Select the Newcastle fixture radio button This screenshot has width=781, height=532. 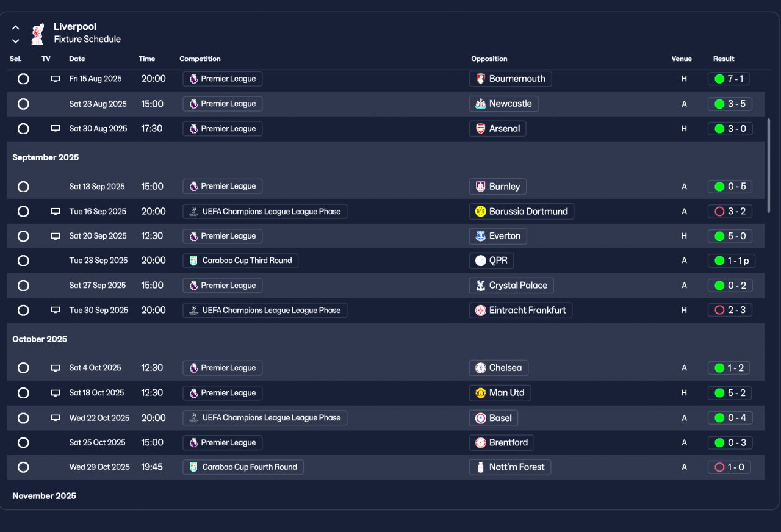pyautogui.click(x=23, y=104)
